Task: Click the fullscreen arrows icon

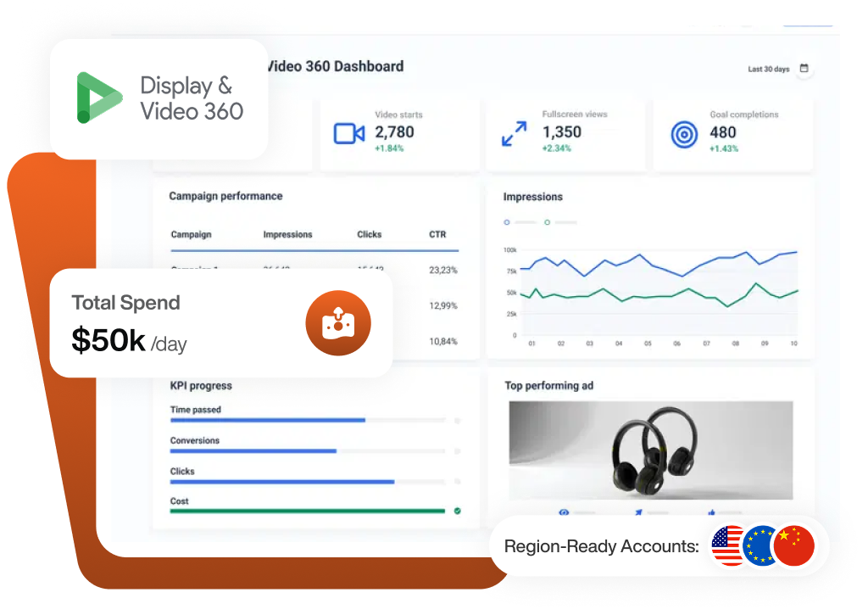Action: click(514, 133)
